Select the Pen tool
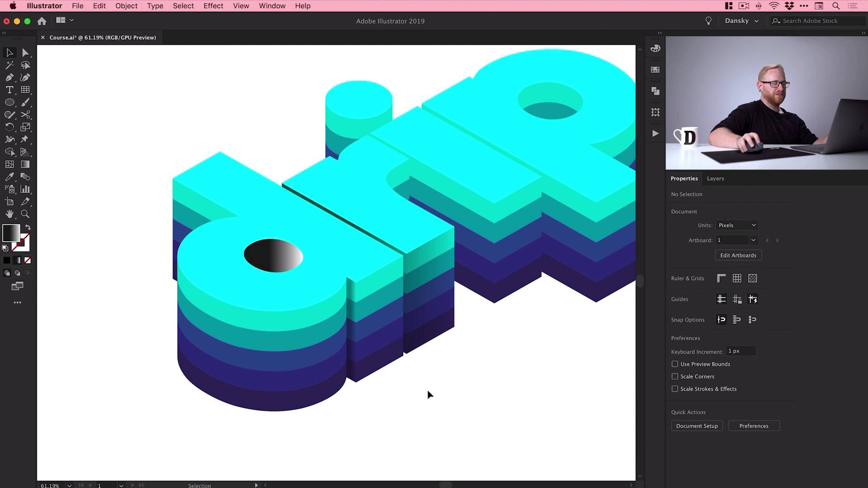 tap(9, 77)
